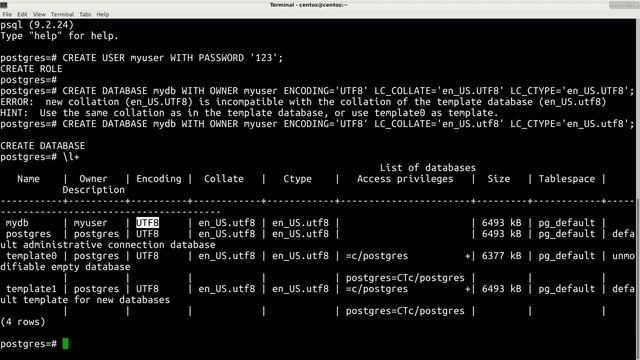Click the highlighted 'UTF8' in mydb row
640x360 pixels.
click(x=147, y=223)
